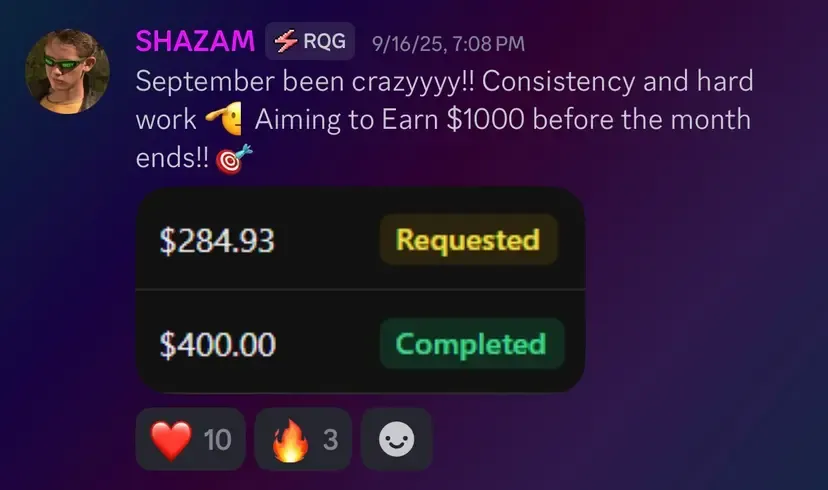Click the lightning bolt icon in RQG tag

[286, 41]
